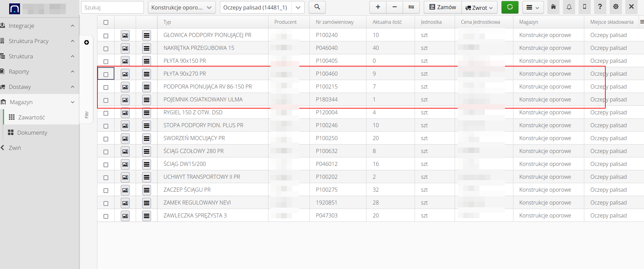This screenshot has height=269, width=644.
Task: Click the Szukaj search input field
Action: pyautogui.click(x=112, y=7)
